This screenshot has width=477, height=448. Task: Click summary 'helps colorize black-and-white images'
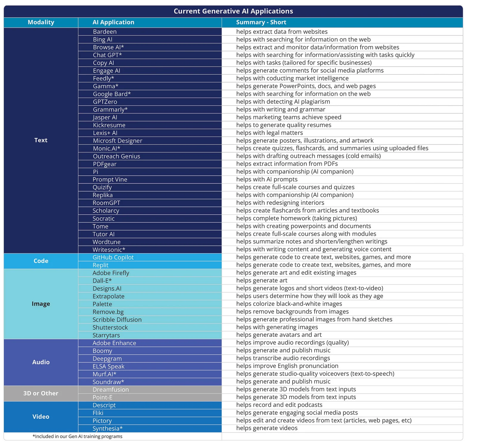click(x=289, y=304)
